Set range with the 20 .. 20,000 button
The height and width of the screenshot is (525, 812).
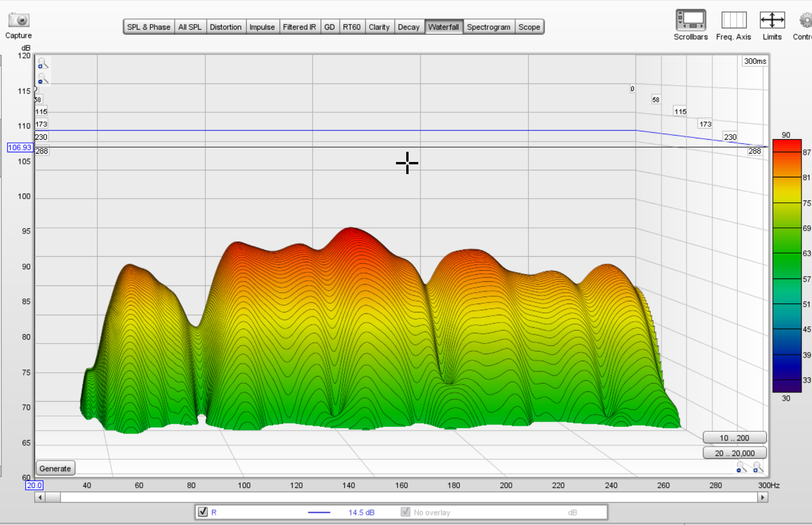(734, 453)
